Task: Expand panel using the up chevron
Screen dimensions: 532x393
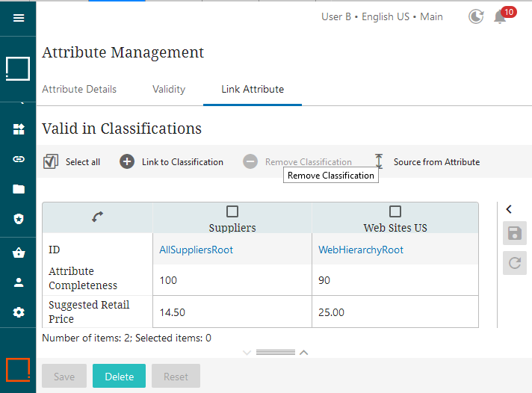Action: coord(304,353)
